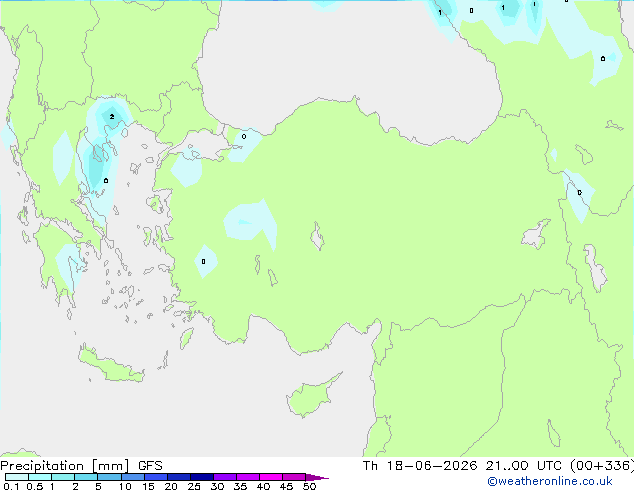This screenshot has width=634, height=490.
Task: Select the 2–5 mm legend color swatch
Action: [x=86, y=477]
